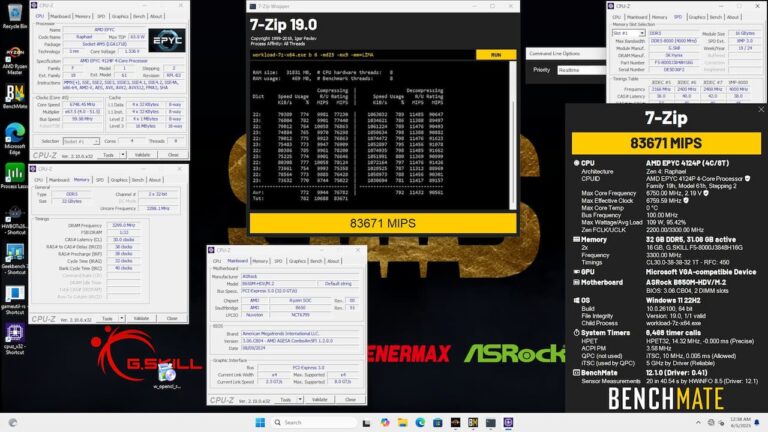
Task: Click ASRock B650M-HDV/M.2 motherboard text in BenchMate
Action: (x=686, y=283)
